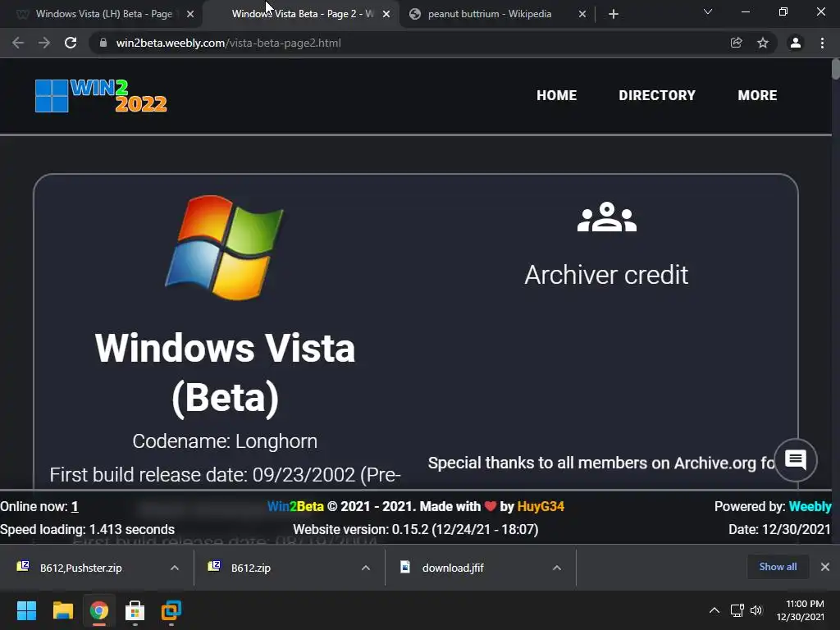
Task: Open the B612.zip download
Action: tap(251, 568)
